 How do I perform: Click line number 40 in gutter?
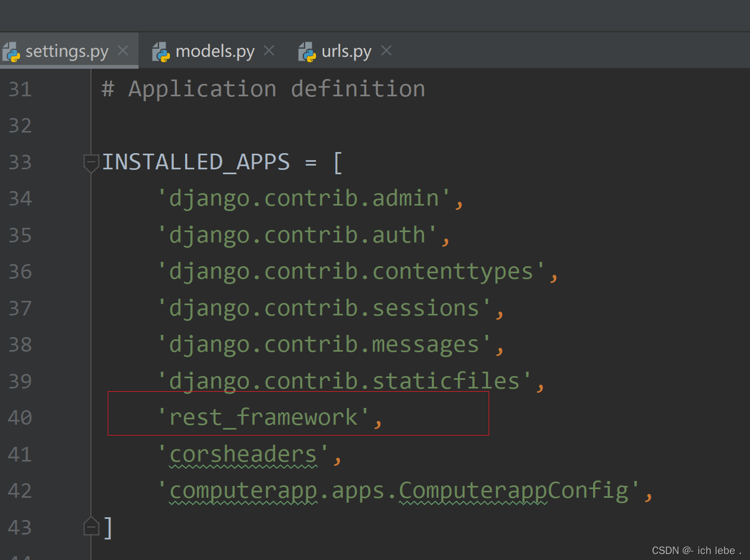pos(20,418)
